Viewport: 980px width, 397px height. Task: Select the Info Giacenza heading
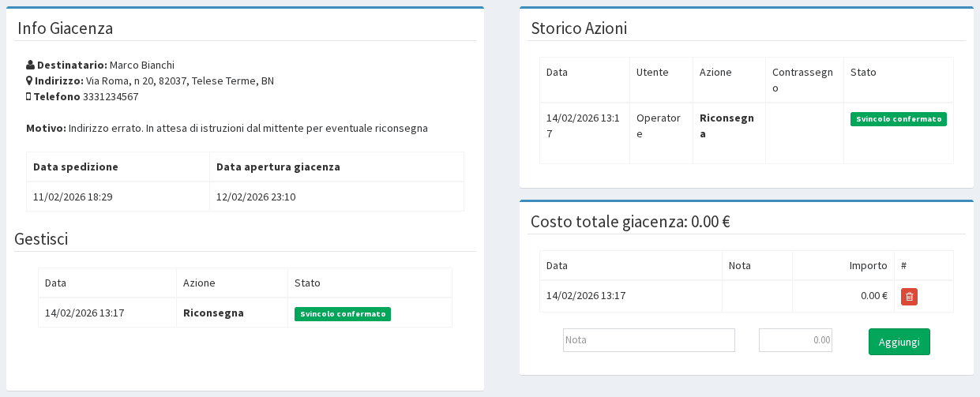pyautogui.click(x=66, y=28)
